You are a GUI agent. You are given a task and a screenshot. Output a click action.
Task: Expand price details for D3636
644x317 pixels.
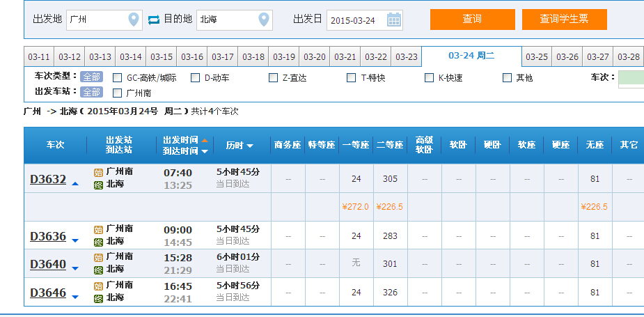(x=74, y=240)
